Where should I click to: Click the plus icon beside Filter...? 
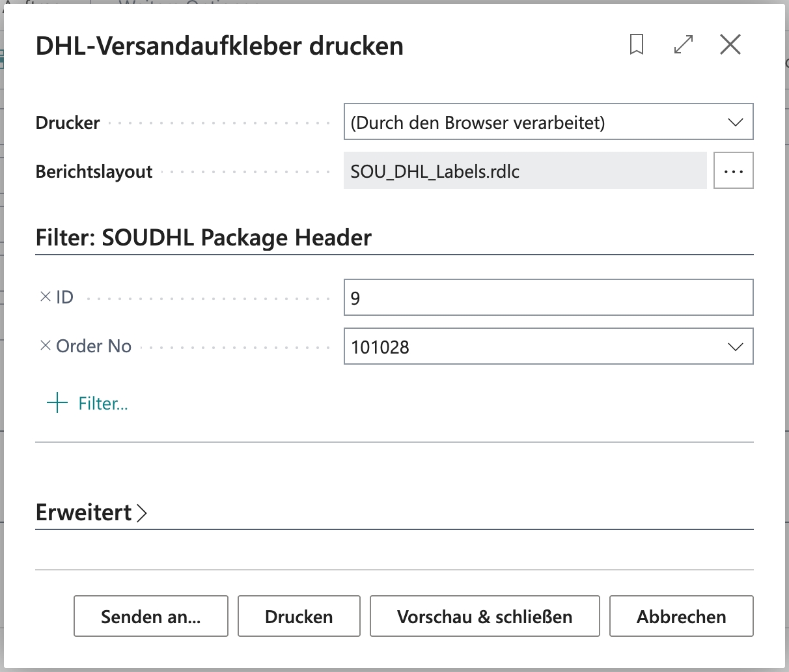(x=57, y=403)
